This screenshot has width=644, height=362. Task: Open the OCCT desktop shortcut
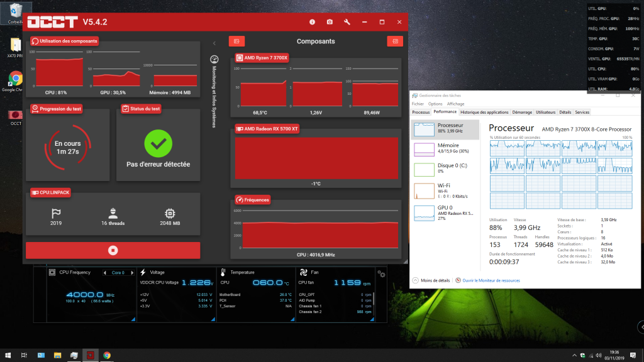point(16,118)
